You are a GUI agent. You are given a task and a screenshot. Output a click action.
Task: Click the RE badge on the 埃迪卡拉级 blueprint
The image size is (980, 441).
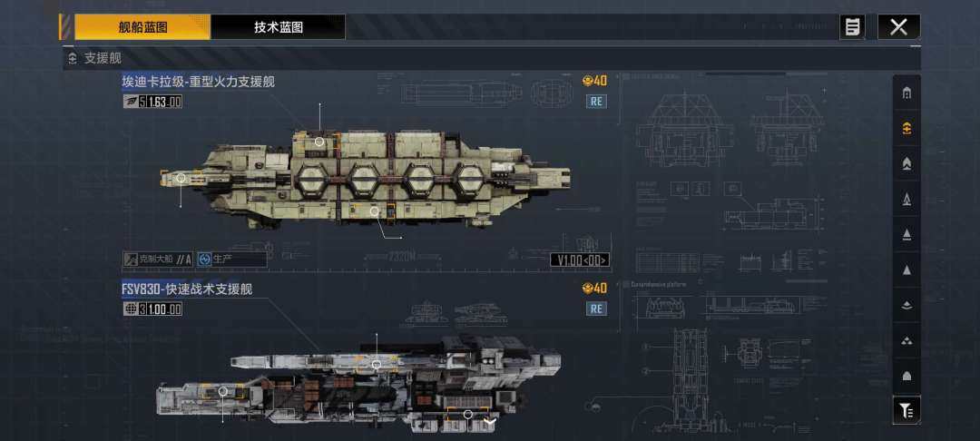point(596,101)
